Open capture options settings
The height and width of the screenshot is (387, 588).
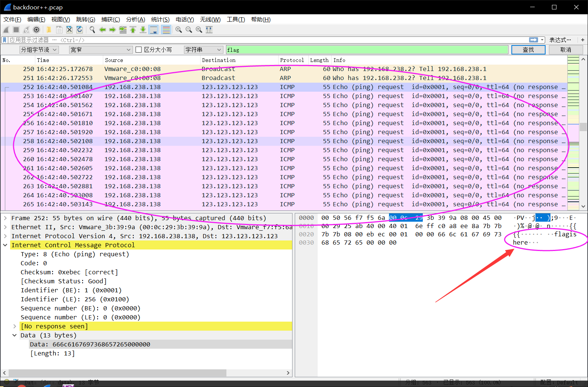36,30
